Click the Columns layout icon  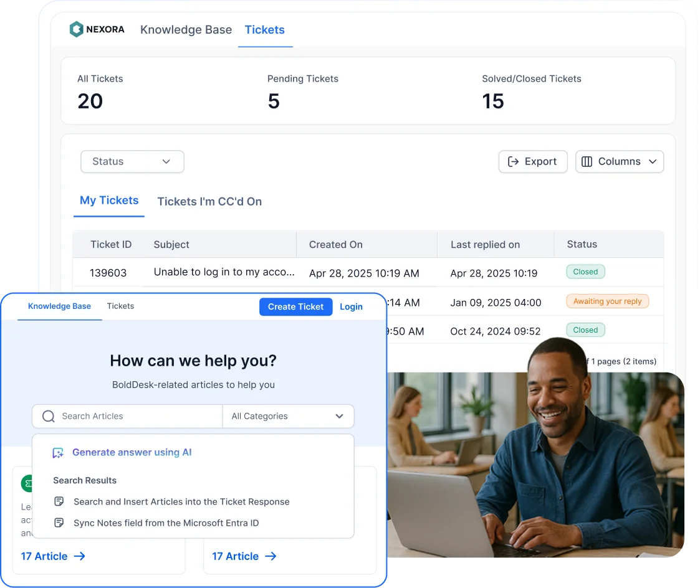click(587, 161)
